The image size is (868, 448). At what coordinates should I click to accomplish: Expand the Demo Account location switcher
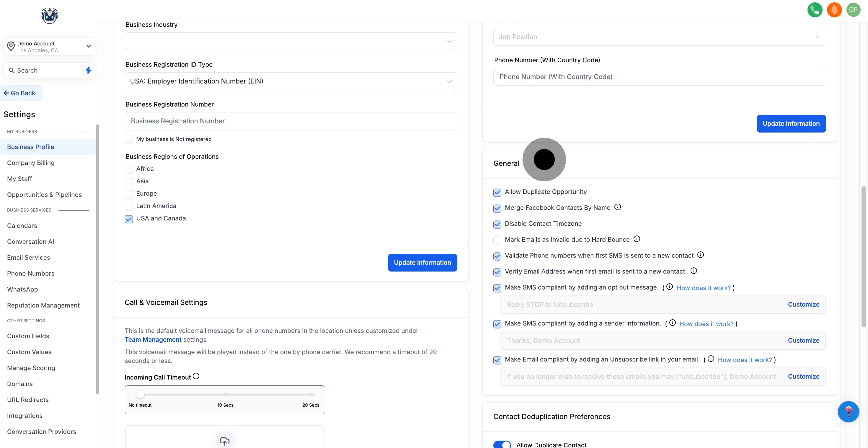(x=49, y=47)
